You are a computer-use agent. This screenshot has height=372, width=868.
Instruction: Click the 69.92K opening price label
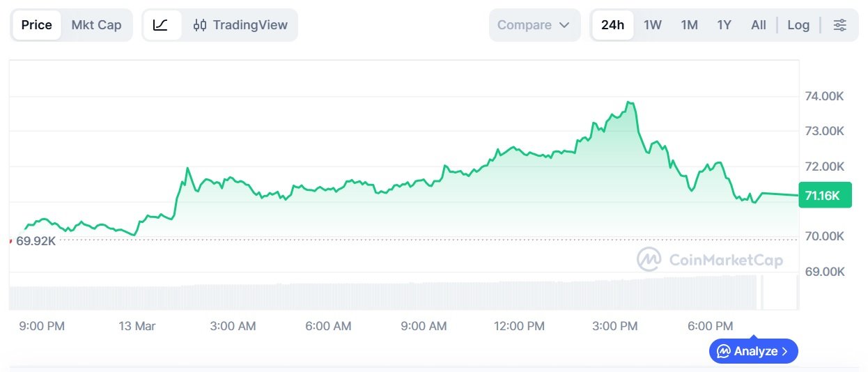click(x=36, y=241)
